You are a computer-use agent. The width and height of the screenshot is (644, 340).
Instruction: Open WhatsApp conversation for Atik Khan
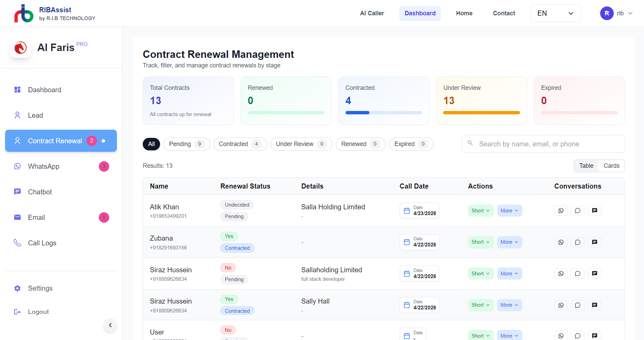pyautogui.click(x=561, y=211)
